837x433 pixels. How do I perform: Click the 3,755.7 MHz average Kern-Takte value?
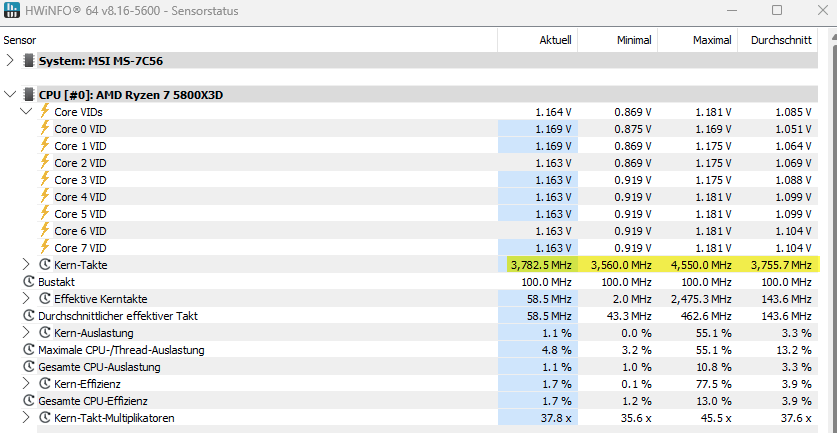pyautogui.click(x=781, y=264)
